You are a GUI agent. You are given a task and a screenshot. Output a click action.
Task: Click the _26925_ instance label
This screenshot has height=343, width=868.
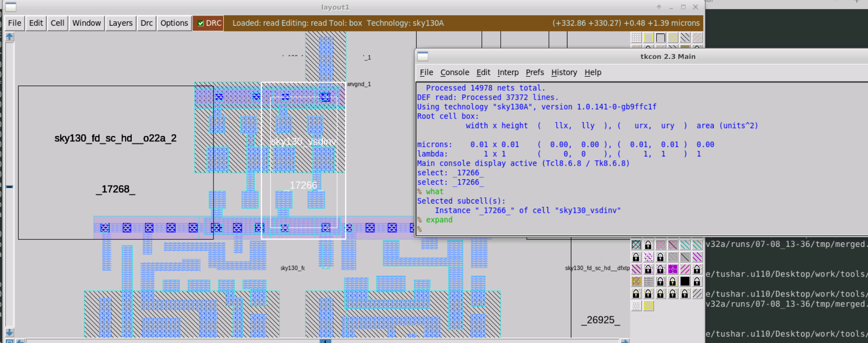601,320
